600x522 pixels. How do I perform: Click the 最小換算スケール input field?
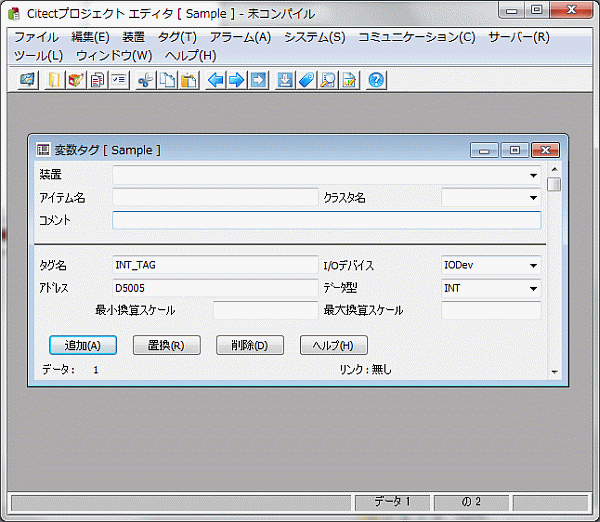[x=266, y=310]
